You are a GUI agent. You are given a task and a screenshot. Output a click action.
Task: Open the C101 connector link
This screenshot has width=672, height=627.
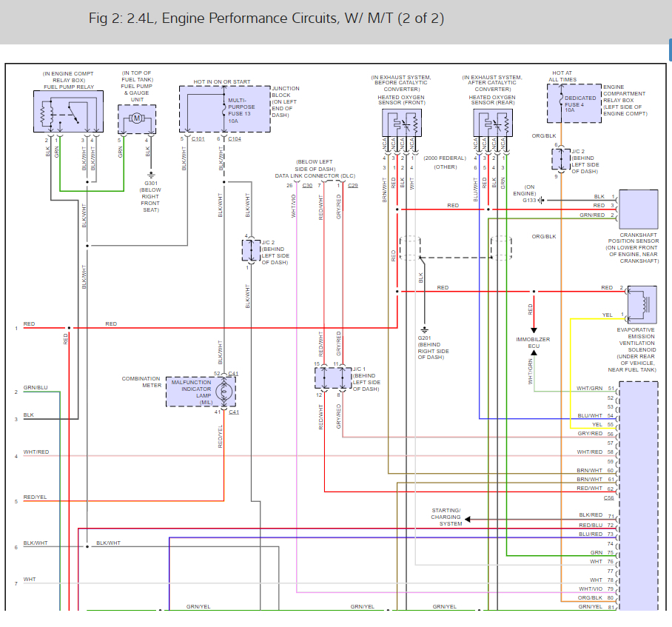click(x=199, y=139)
